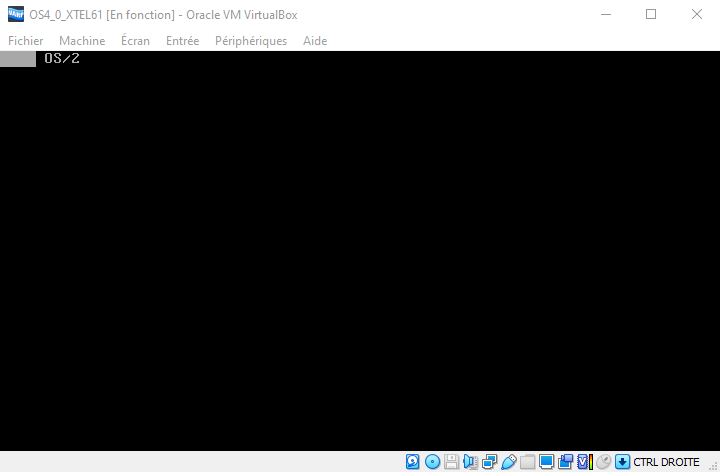
Task: Open the Machine menu
Action: point(82,41)
